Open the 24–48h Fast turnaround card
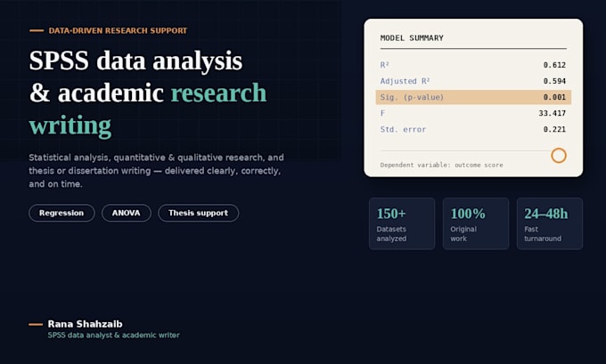 click(550, 224)
